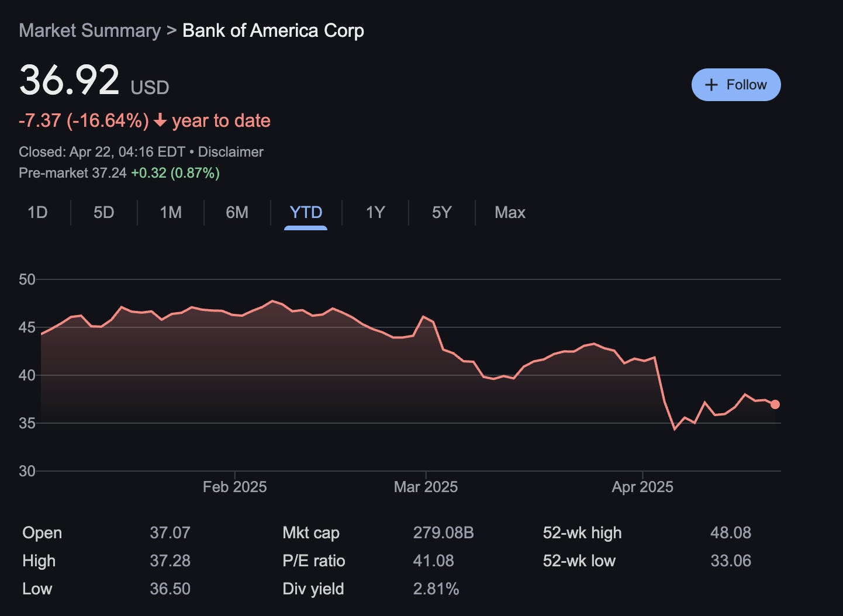Click the plus icon on Follow button
The height and width of the screenshot is (616, 843).
711,84
